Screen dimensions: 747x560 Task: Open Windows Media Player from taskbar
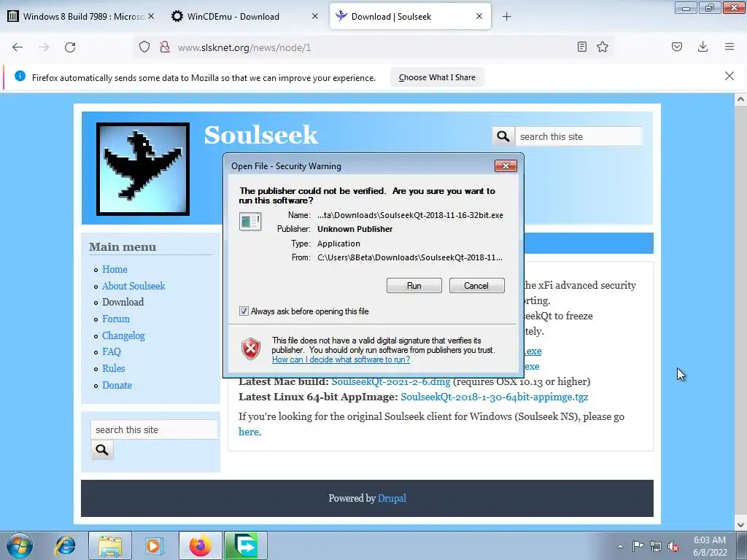tap(153, 545)
